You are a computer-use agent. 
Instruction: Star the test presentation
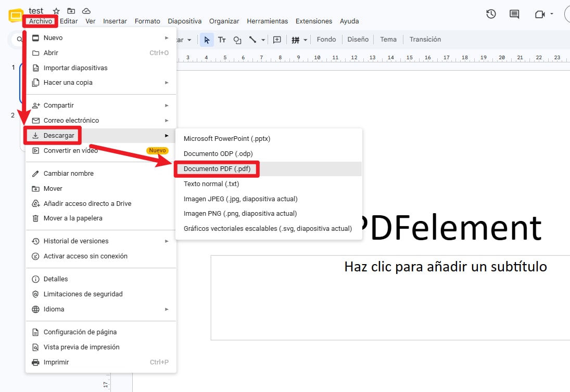56,11
